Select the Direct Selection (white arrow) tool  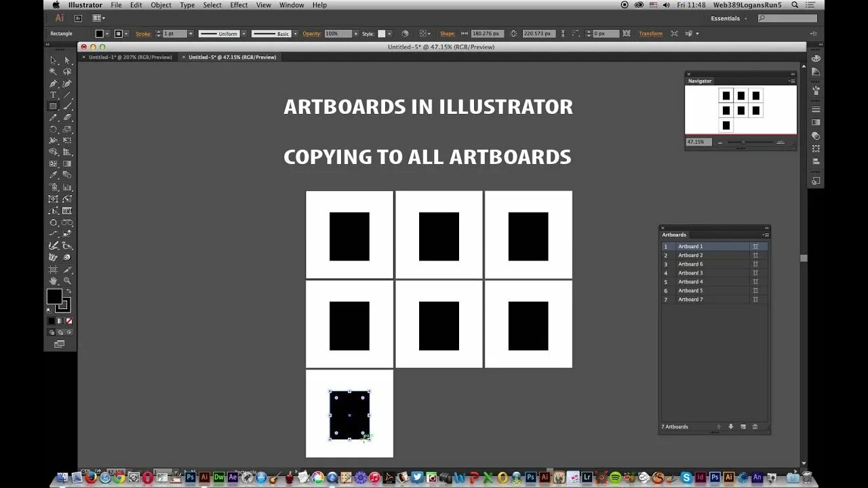[67, 60]
